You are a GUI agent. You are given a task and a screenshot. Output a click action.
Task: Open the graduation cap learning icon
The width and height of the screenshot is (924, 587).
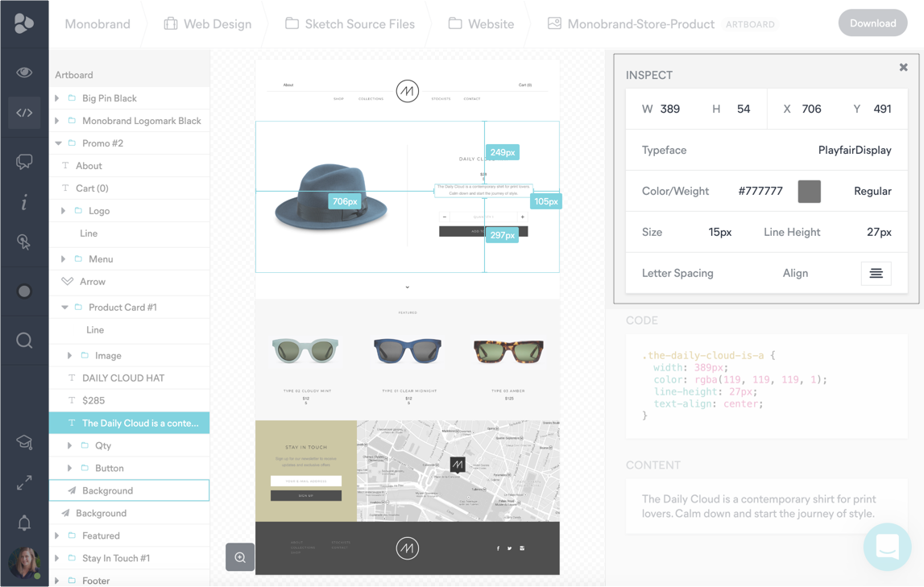(24, 441)
